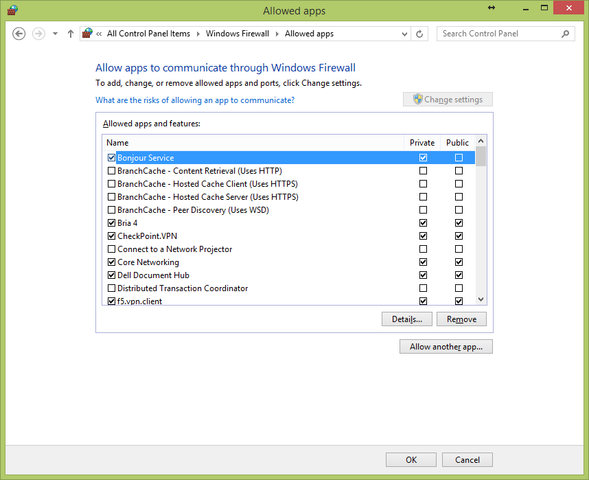This screenshot has height=480, width=589.
Task: Check BranchCache Hosted Cache Server checkbox
Action: 111,197
